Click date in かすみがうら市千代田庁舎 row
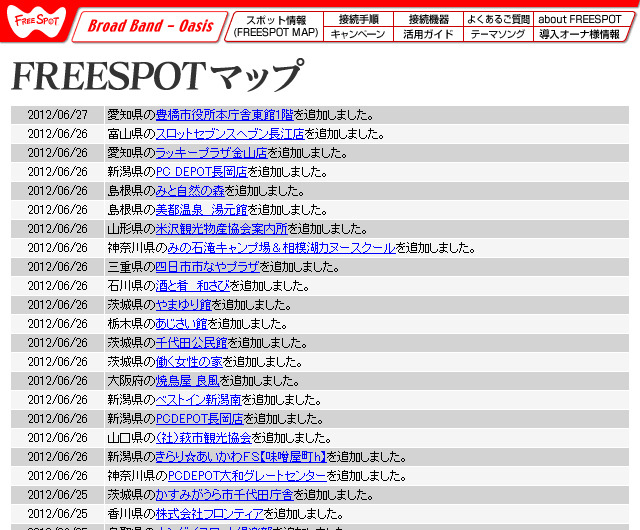 [58, 495]
